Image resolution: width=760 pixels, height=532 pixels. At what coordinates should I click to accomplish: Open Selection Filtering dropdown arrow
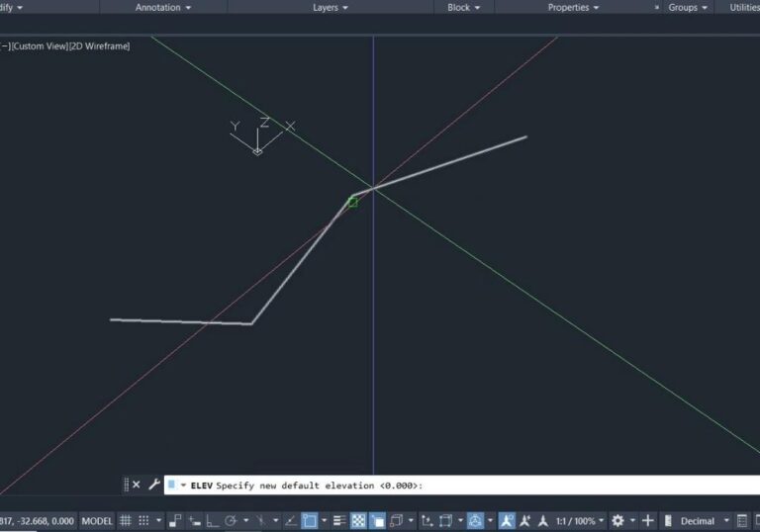pyautogui.click(x=460, y=521)
